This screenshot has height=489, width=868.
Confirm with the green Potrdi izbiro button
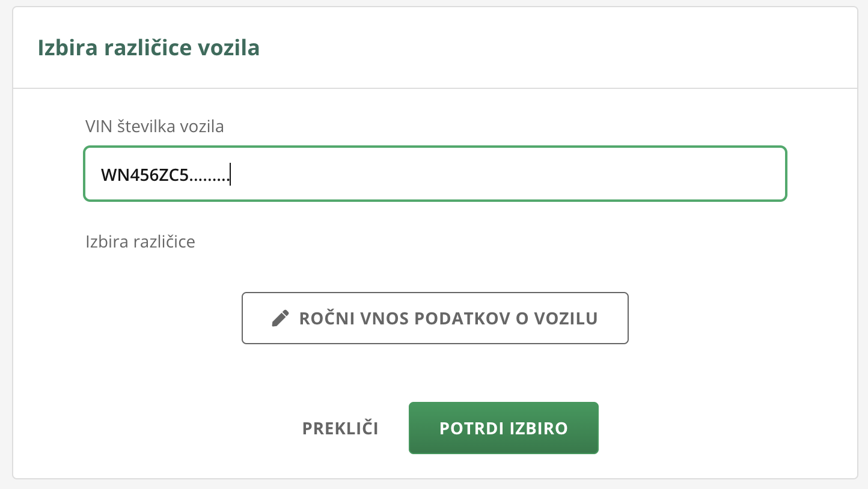pyautogui.click(x=504, y=428)
